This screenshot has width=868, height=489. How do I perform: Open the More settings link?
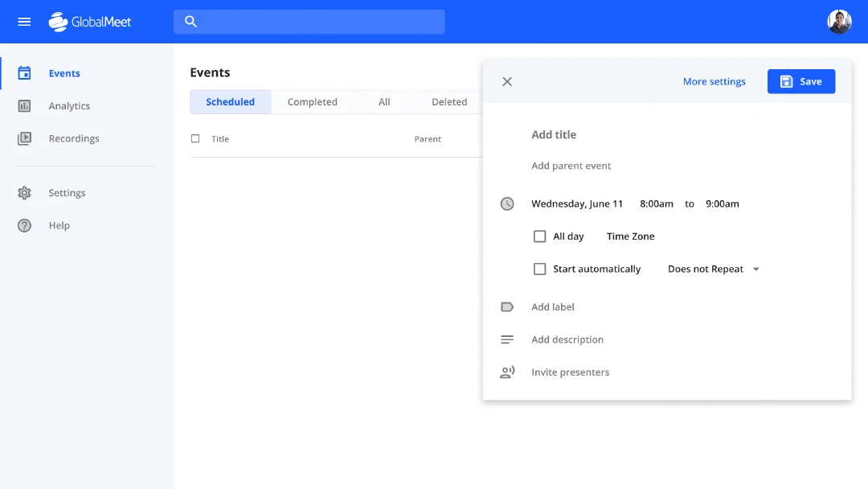point(714,81)
